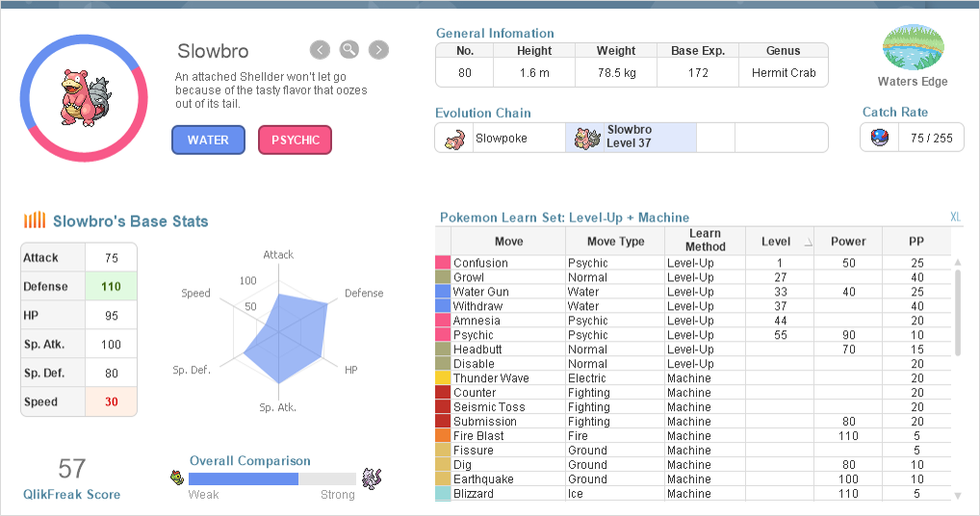Click the Poke Ball catch rate icon
This screenshot has width=980, height=516.
click(x=880, y=138)
